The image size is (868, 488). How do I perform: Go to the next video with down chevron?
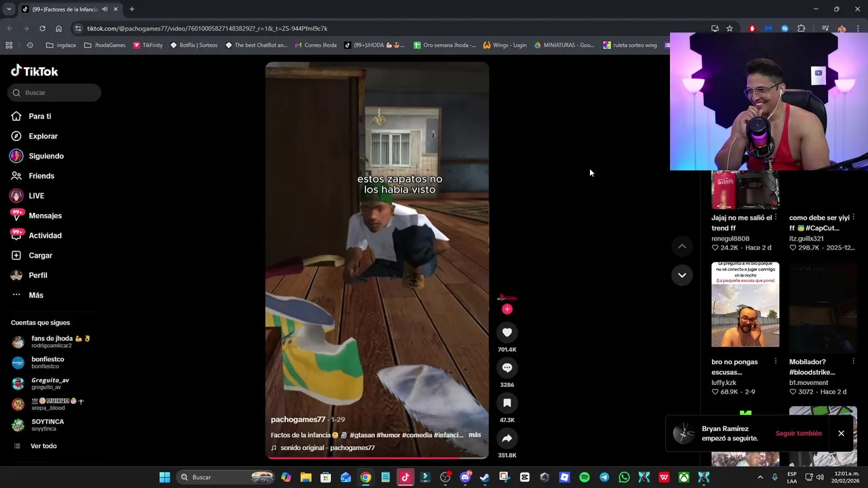682,275
